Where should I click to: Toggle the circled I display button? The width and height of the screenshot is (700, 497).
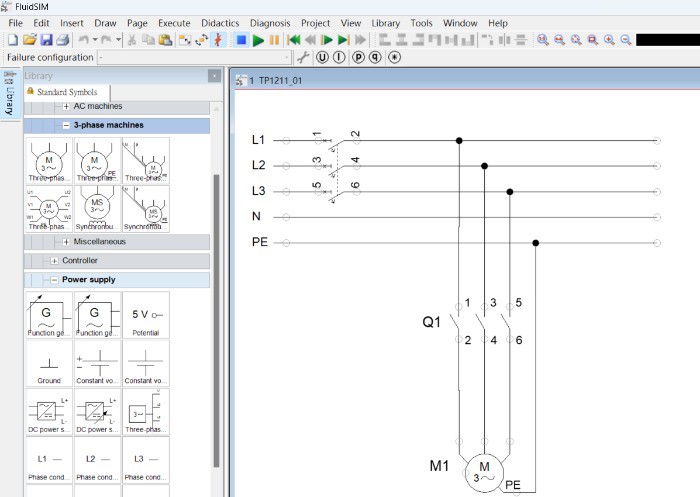340,57
